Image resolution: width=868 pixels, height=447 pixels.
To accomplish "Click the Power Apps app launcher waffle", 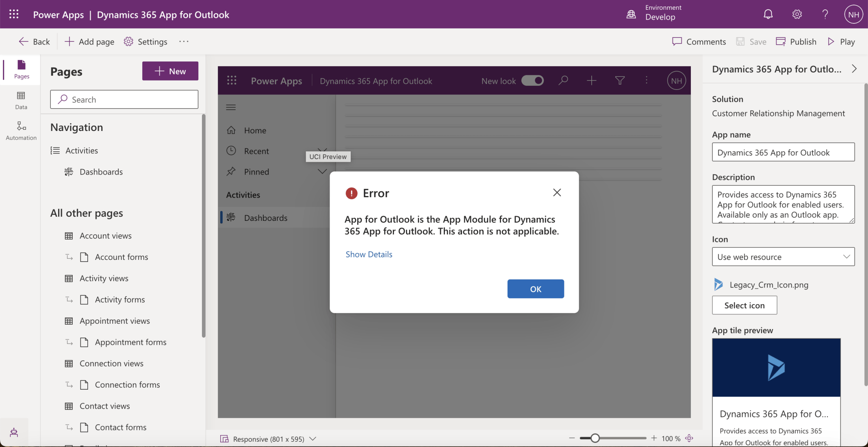I will click(13, 14).
